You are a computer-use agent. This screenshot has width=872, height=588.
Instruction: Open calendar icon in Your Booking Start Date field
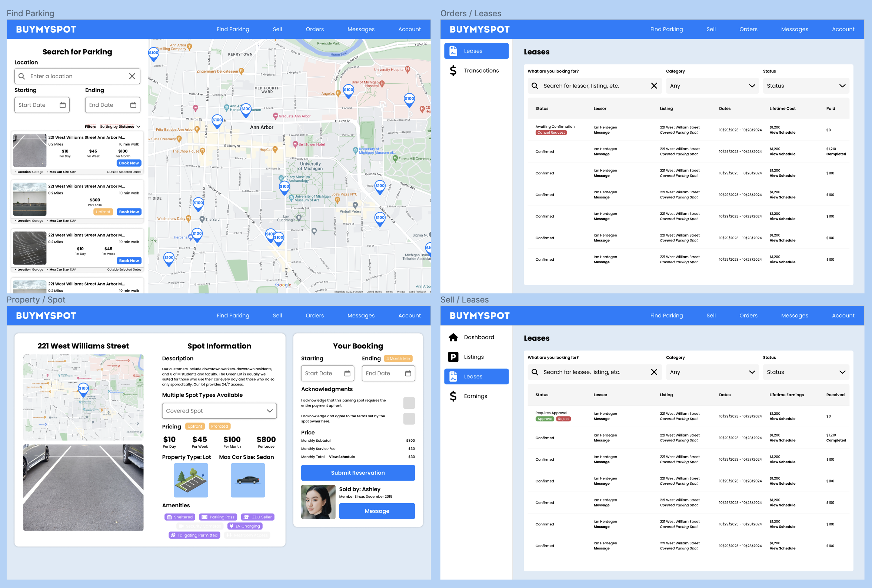tap(347, 373)
